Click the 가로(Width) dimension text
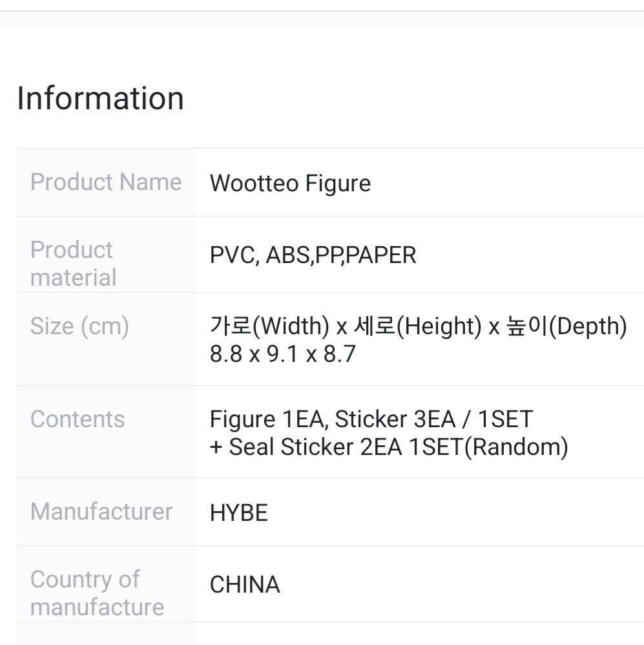The width and height of the screenshot is (644, 645). (269, 326)
